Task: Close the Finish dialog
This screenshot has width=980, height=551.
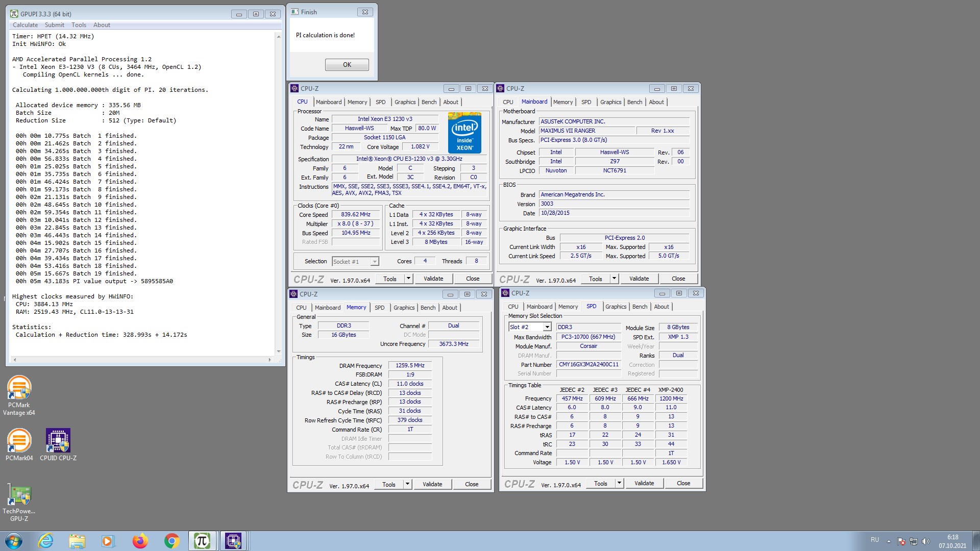Action: pos(365,12)
